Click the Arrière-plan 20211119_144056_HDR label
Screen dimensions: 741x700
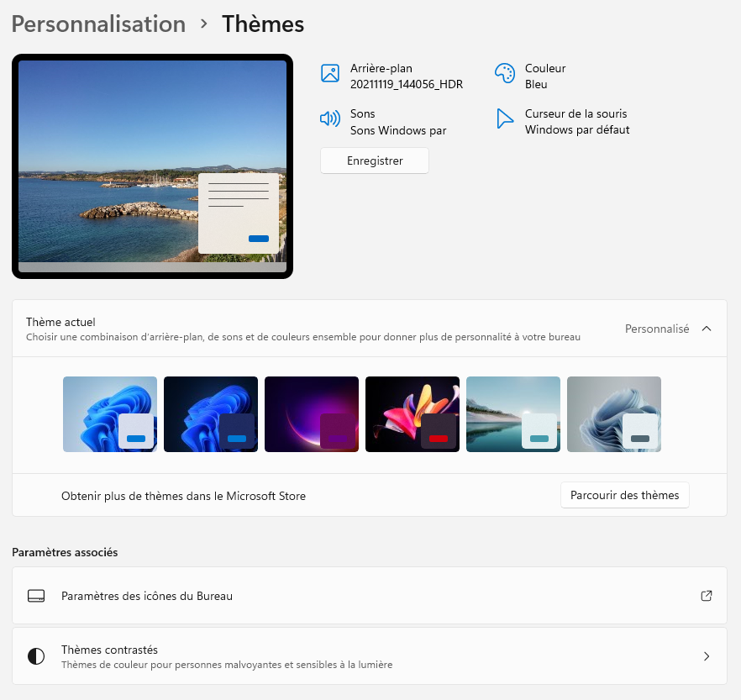pyautogui.click(x=407, y=76)
